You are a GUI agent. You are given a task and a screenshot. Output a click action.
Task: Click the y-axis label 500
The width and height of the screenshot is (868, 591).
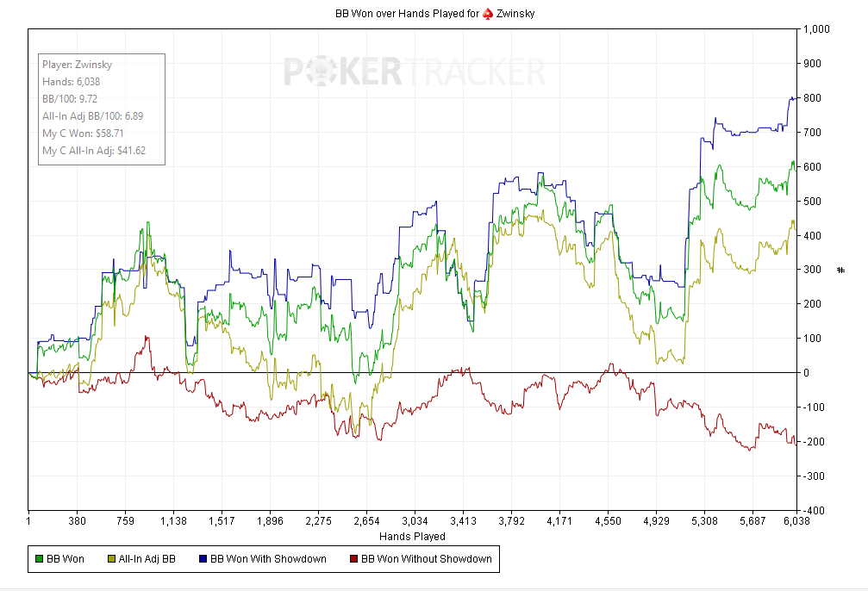[812, 202]
